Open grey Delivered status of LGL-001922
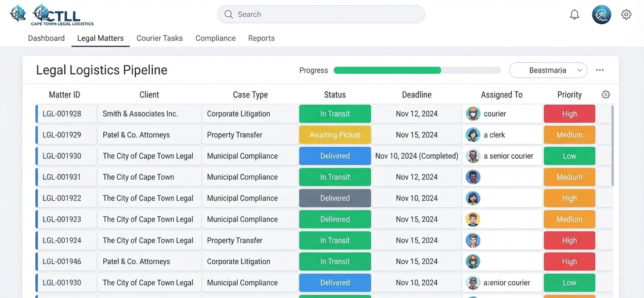 [x=335, y=198]
